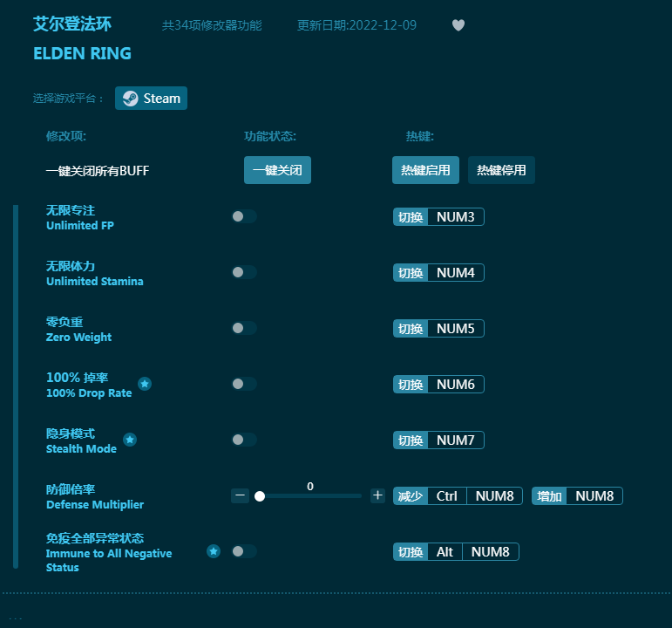The image size is (672, 628).
Task: Click the 选择游戏平台 label
Action: [68, 99]
